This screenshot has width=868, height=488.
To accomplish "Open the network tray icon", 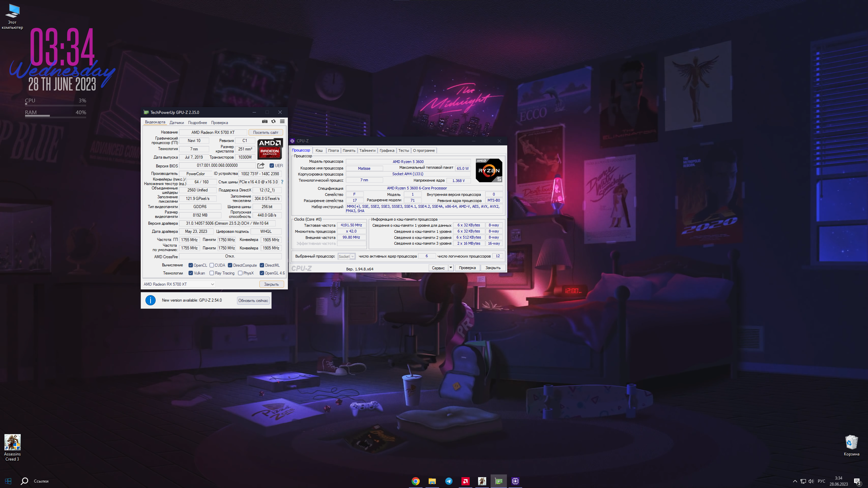I will coord(803,481).
